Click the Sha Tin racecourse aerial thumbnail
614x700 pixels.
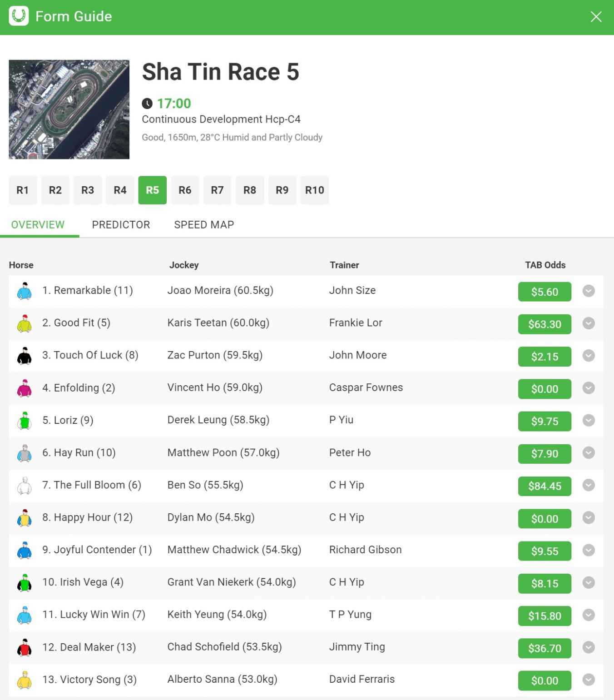(x=69, y=109)
